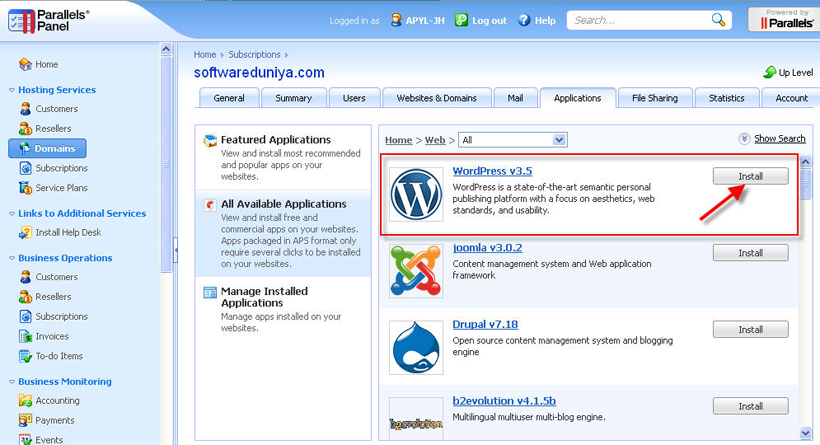Click the Home breadcrumb above softwareduniya.com
This screenshot has width=820, height=445.
204,54
